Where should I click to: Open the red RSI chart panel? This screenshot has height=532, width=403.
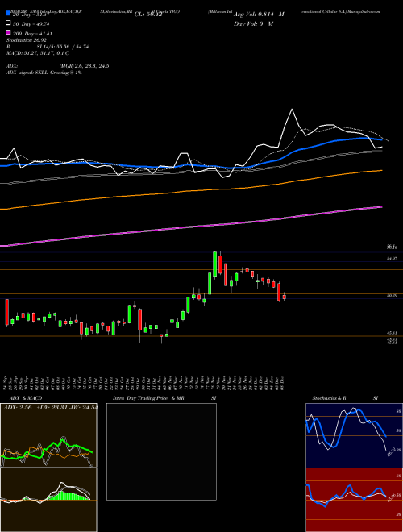pyautogui.click(x=354, y=500)
